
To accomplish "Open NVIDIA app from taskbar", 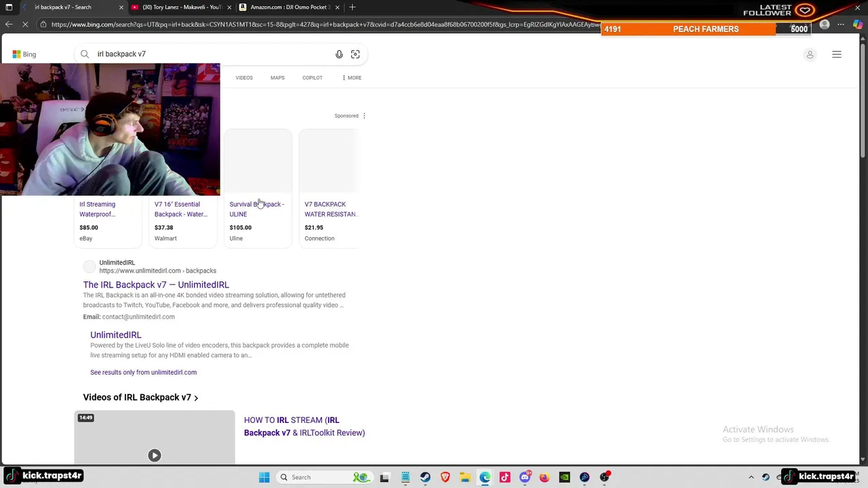I will click(x=564, y=477).
